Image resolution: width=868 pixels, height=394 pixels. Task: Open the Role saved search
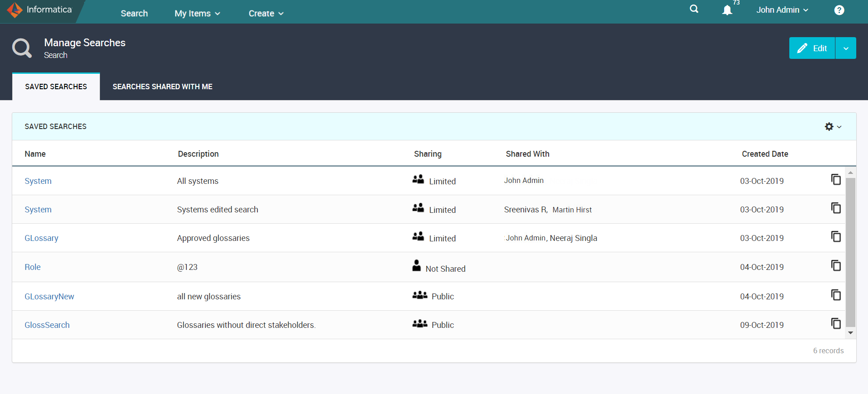coord(33,267)
